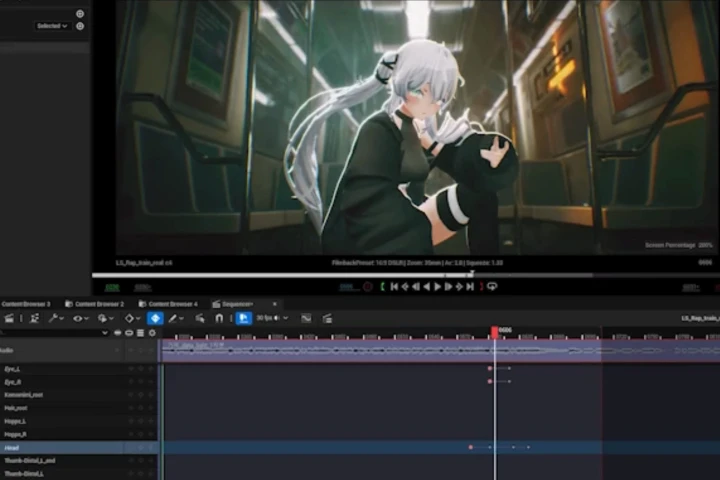Open the eye view options dropdown
The width and height of the screenshot is (720, 480).
point(80,318)
